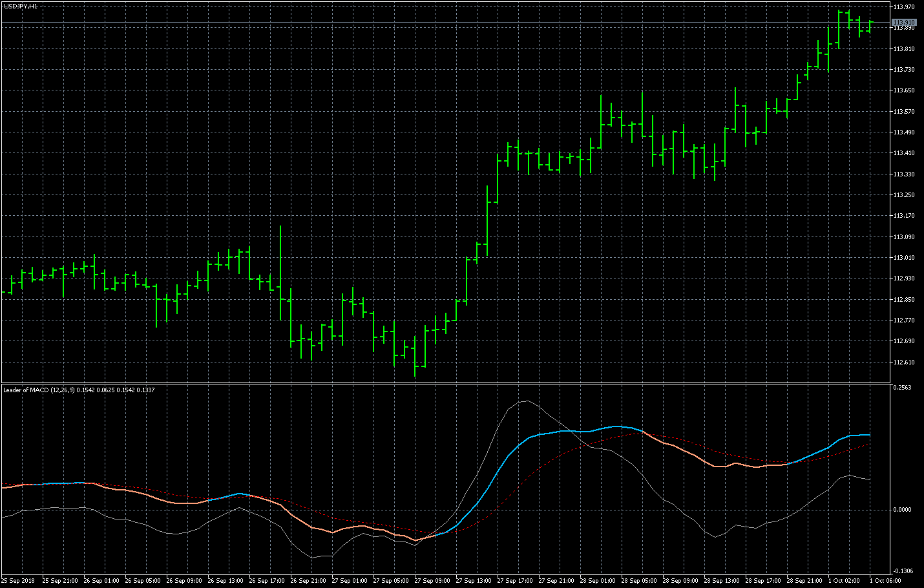924x588 pixels.
Task: Click the USDJPY,H1 chart title label
Action: [20, 6]
